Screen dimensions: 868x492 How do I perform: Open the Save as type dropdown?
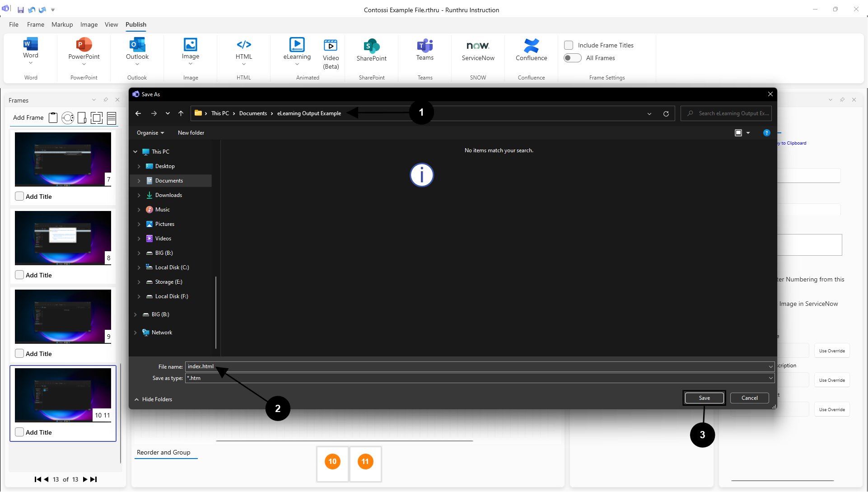[x=770, y=378]
